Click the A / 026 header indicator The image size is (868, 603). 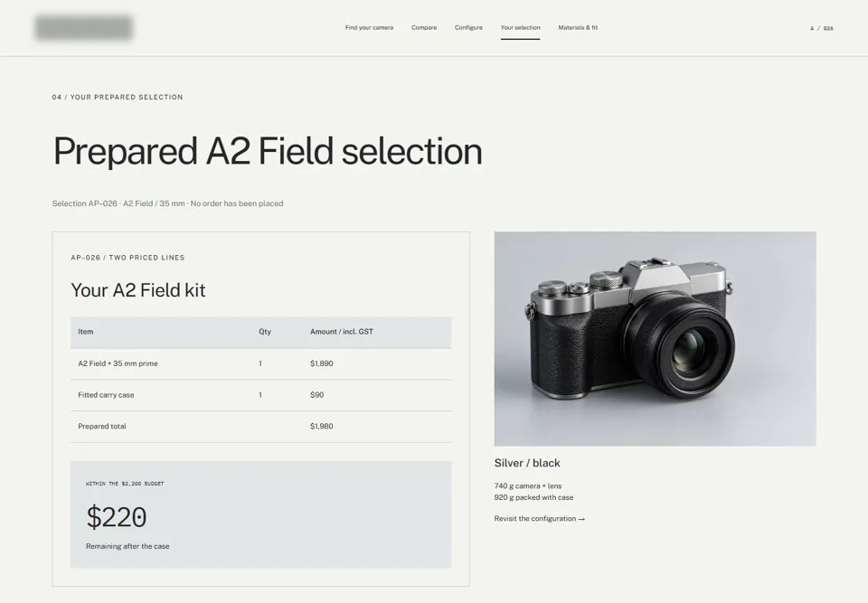pyautogui.click(x=822, y=28)
